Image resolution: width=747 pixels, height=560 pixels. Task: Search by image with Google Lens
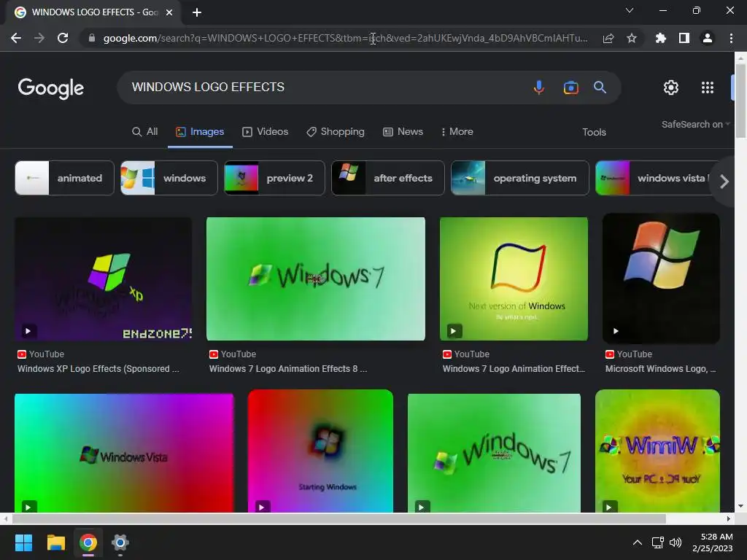coord(570,87)
